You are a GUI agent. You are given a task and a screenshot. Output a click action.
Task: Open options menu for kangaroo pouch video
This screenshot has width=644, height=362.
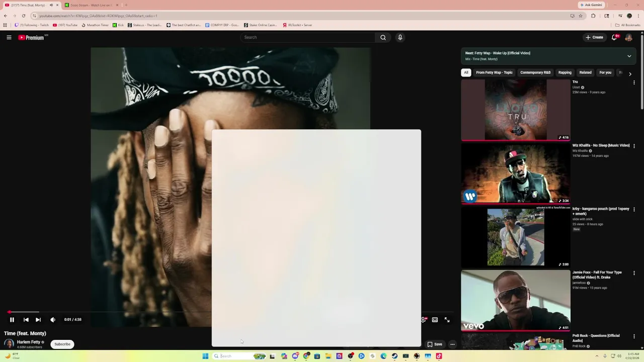[x=634, y=209]
